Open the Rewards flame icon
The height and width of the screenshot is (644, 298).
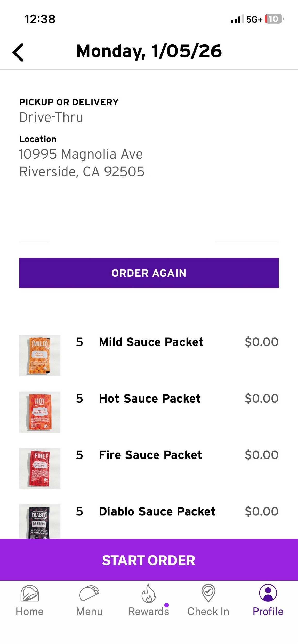pyautogui.click(x=149, y=593)
